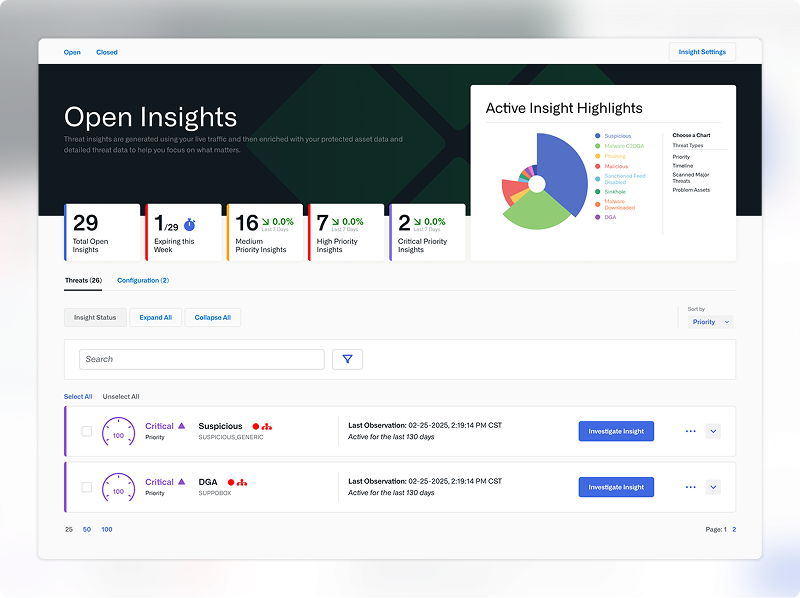Check the DGA insight checkbox
Image resolution: width=800 pixels, height=598 pixels.
pyautogui.click(x=86, y=487)
